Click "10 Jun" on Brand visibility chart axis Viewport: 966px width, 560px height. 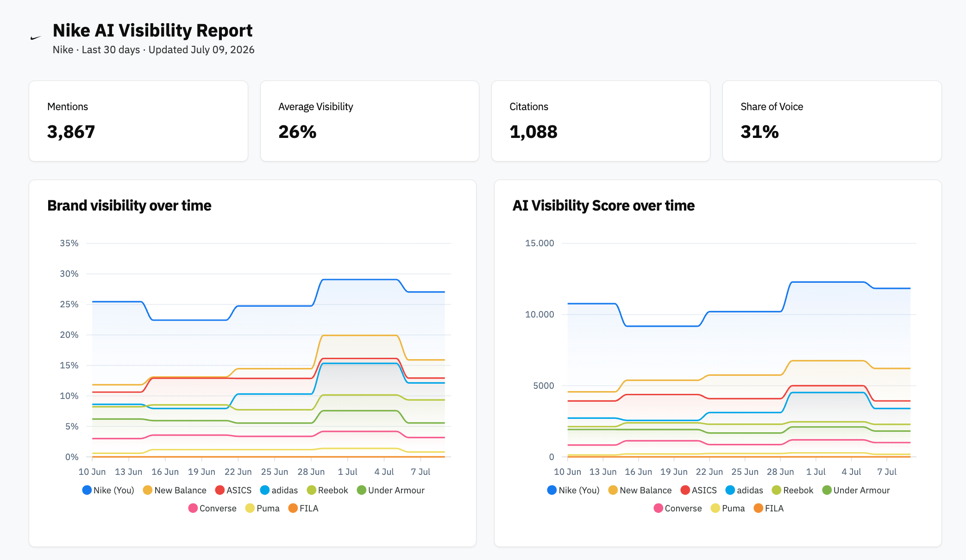pyautogui.click(x=92, y=472)
